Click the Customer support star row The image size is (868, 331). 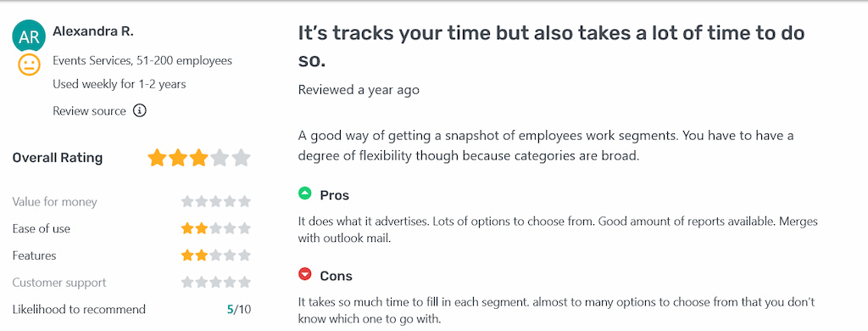click(216, 283)
